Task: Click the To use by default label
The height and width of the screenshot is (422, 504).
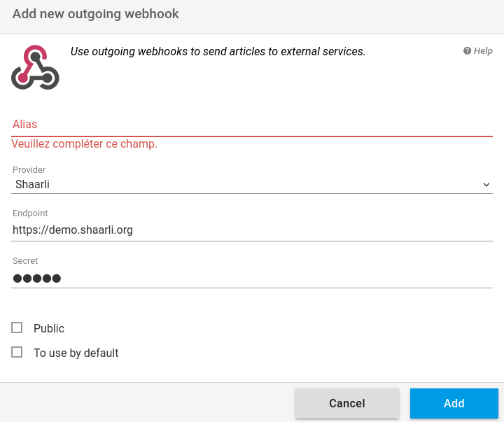Action: pos(76,353)
